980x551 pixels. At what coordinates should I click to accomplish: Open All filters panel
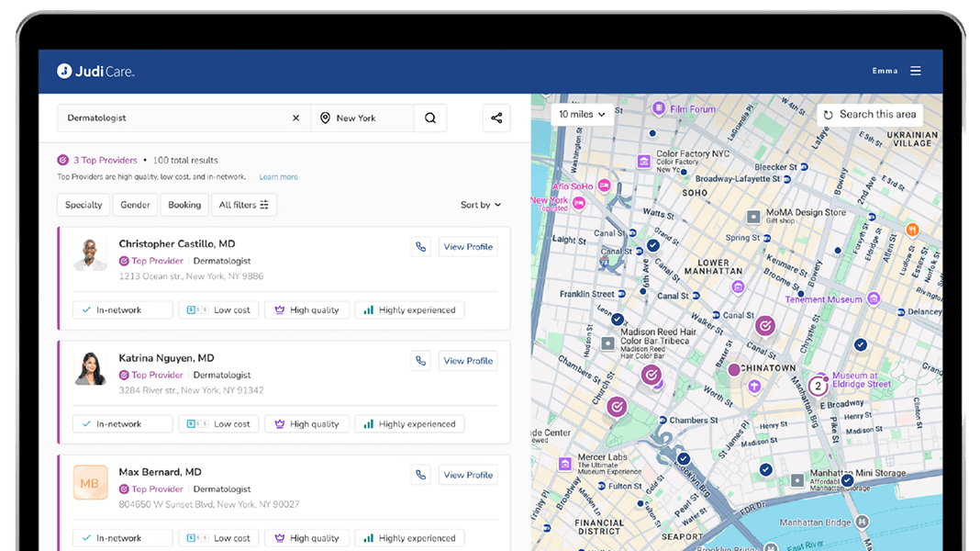[244, 205]
